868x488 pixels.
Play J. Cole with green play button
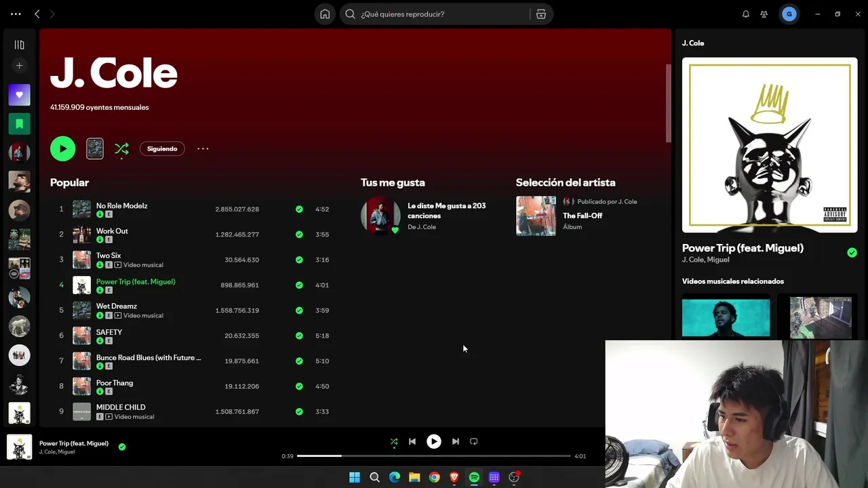coord(62,148)
